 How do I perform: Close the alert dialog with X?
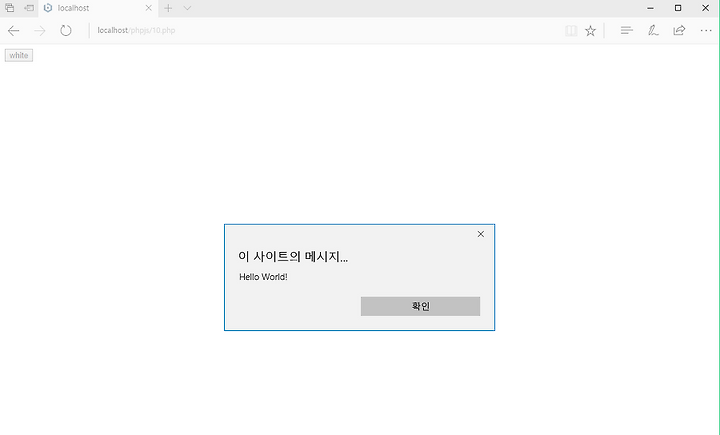(x=480, y=234)
